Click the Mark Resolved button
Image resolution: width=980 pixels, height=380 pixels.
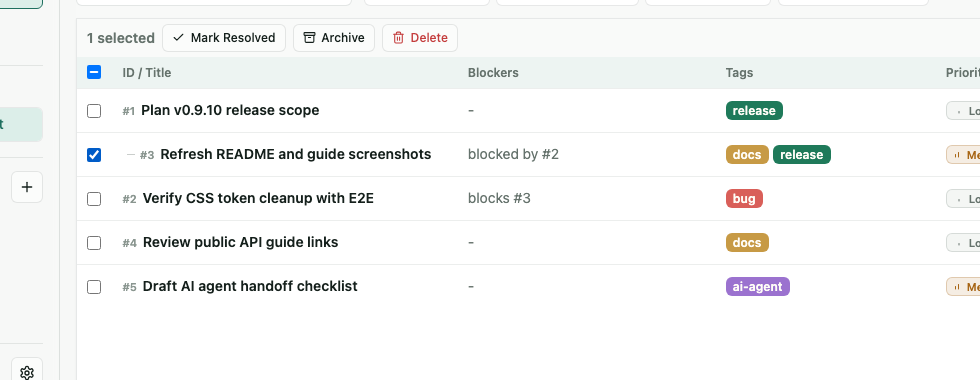click(224, 38)
